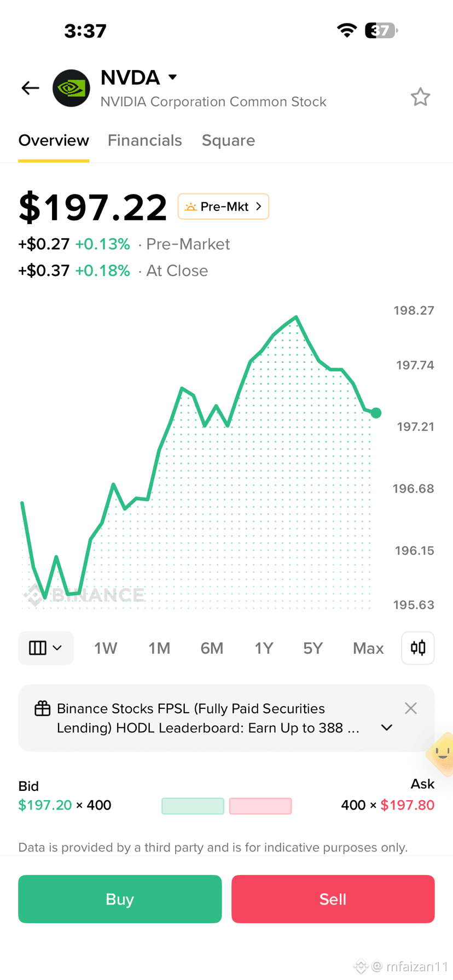Dismiss the FPSL Leaderboard banner
453x980 pixels.
(411, 708)
